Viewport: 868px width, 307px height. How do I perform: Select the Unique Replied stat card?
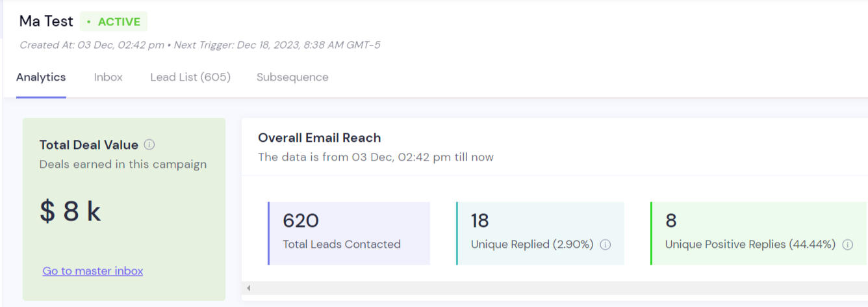(540, 233)
